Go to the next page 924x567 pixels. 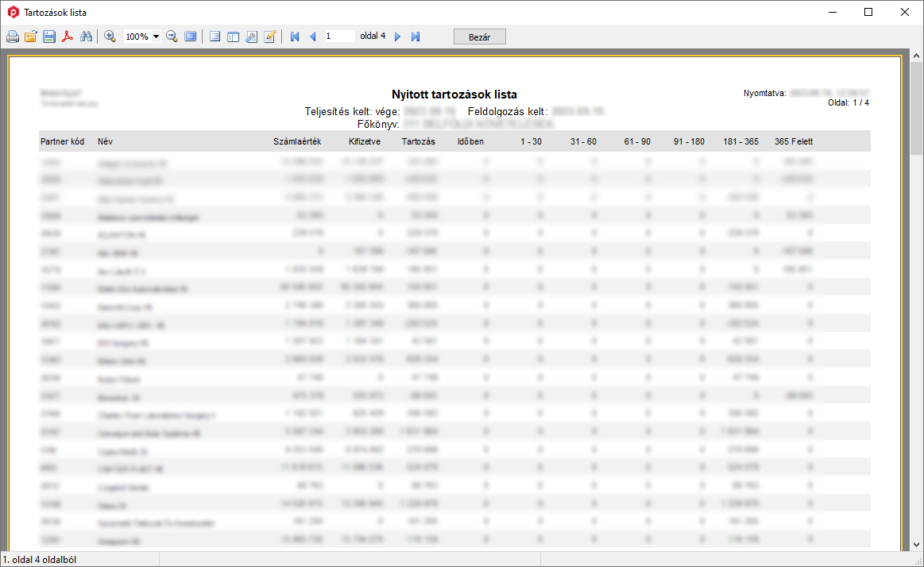click(398, 37)
